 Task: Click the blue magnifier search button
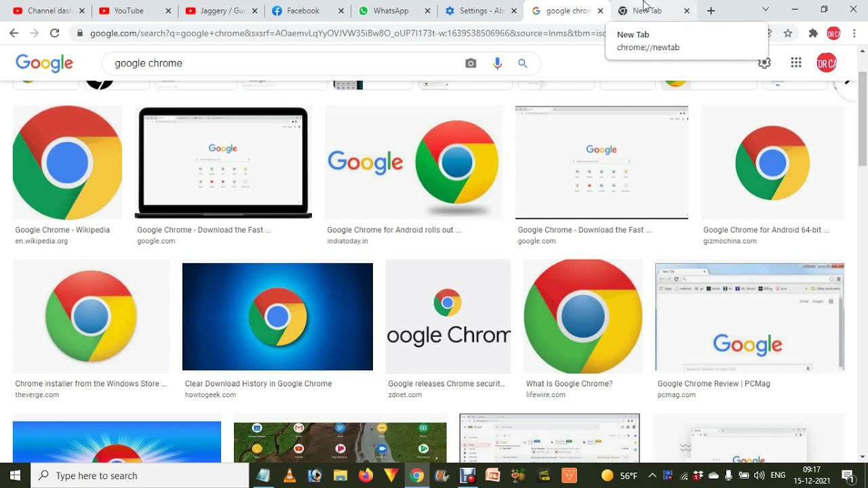523,63
